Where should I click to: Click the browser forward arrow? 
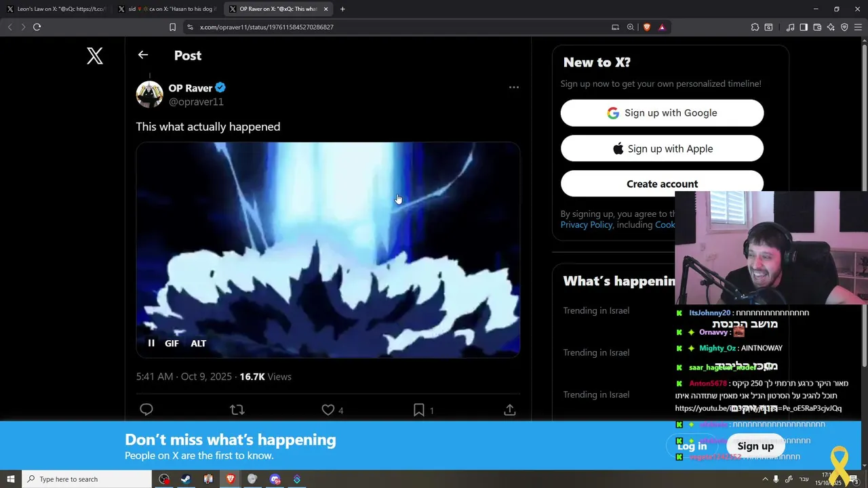pyautogui.click(x=23, y=27)
